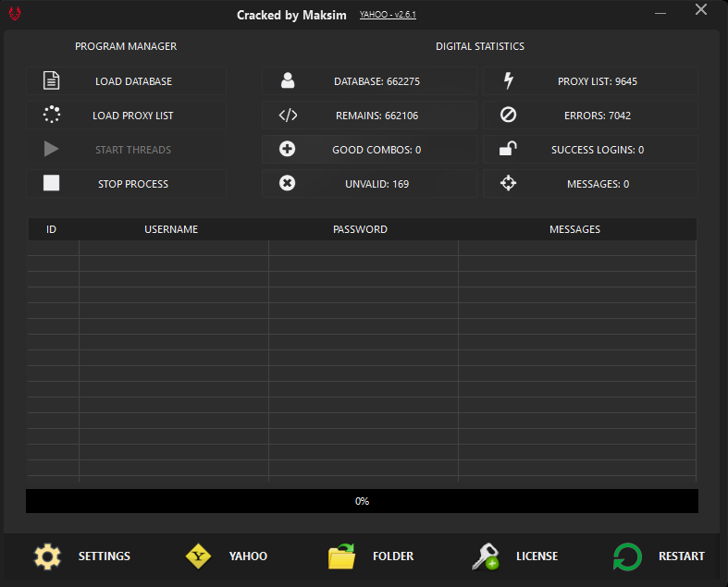This screenshot has height=587, width=728.
Task: Click the Cracked by Maksim title text
Action: click(x=291, y=16)
